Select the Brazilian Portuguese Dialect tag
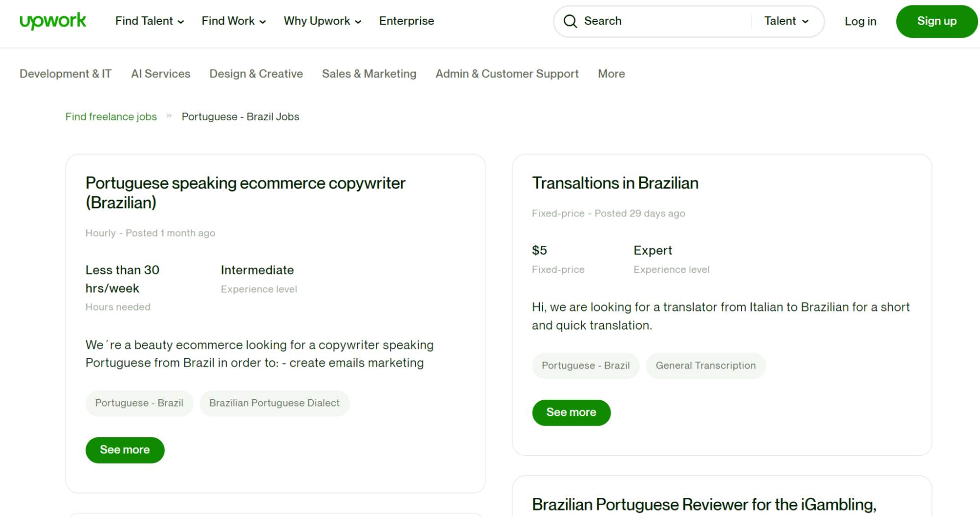Screen dimensions: 980x517 274,403
